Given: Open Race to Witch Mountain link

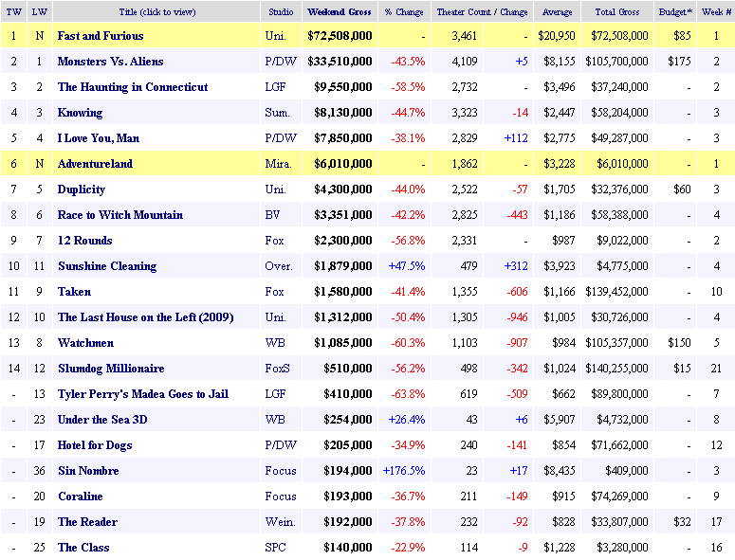Looking at the screenshot, I should 120,215.
